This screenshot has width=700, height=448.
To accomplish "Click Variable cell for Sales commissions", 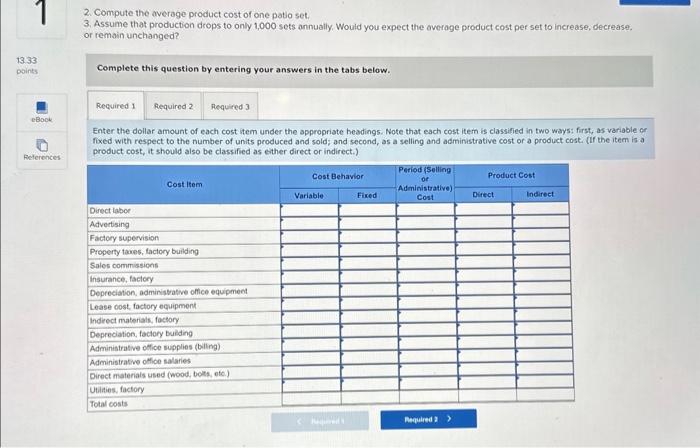I will (310, 264).
